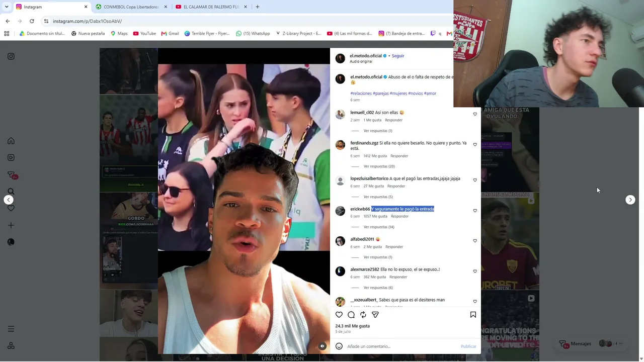This screenshot has width=644, height=362.
Task: Open Instagram home from sidebar house icon
Action: point(11,141)
